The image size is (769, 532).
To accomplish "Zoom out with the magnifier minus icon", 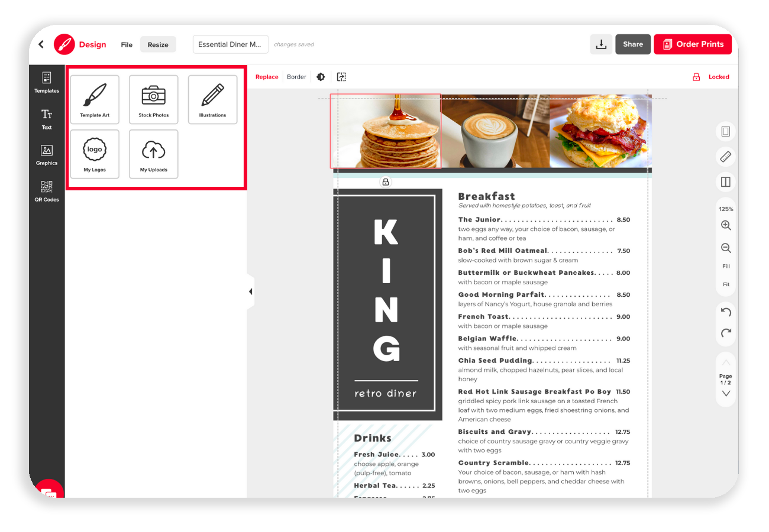I will 726,248.
